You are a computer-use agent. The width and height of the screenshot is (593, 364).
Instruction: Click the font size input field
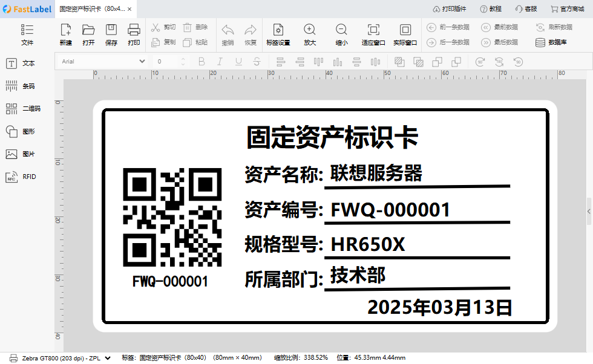point(166,61)
